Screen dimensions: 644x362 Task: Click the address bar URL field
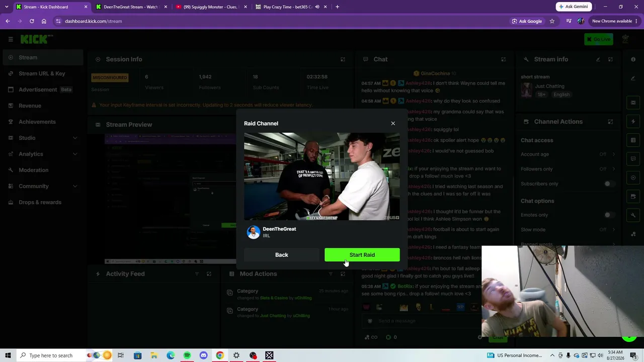tap(282, 21)
